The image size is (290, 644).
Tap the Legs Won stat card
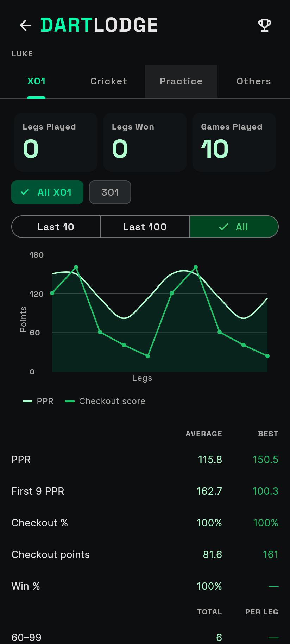[x=145, y=142]
